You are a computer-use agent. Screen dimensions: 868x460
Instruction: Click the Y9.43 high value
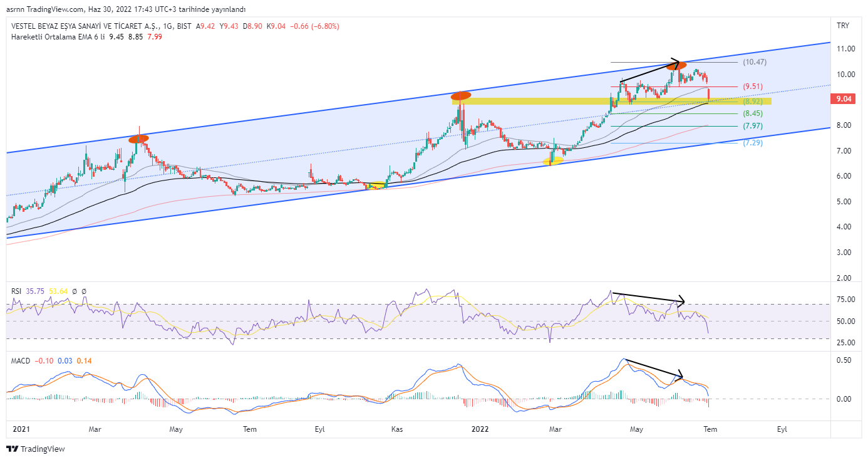[x=229, y=26]
